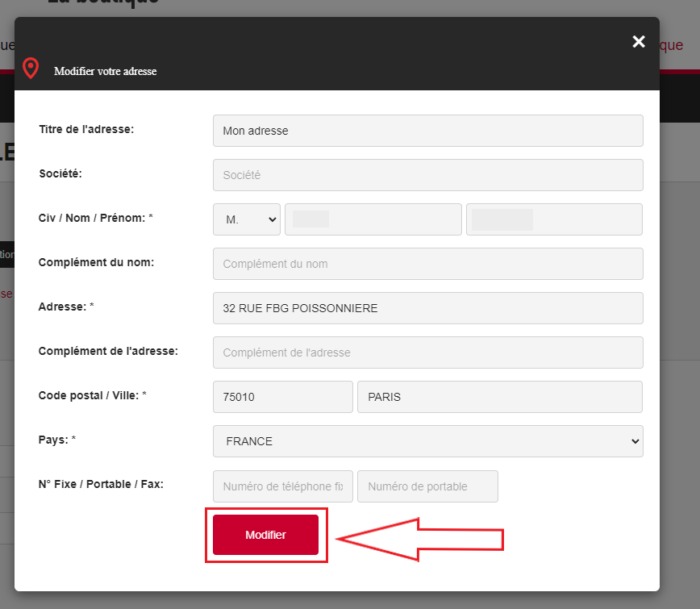Select the 'Numéro de portable' field

[x=427, y=486]
